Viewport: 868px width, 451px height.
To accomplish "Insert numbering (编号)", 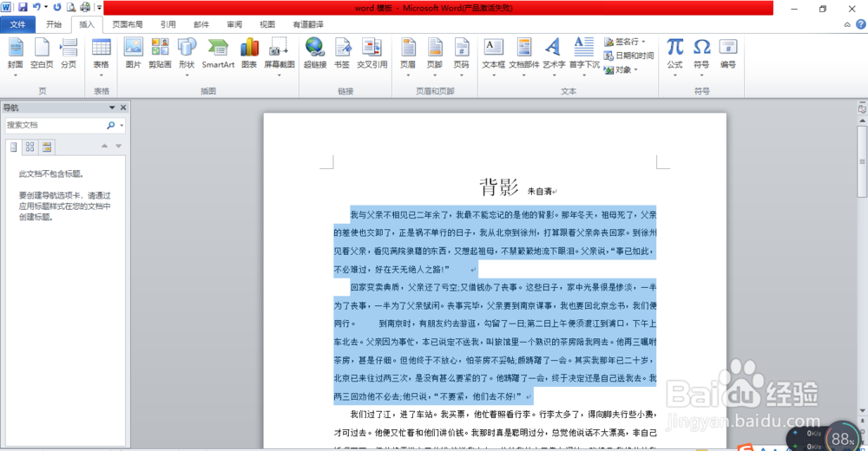I will tap(728, 55).
